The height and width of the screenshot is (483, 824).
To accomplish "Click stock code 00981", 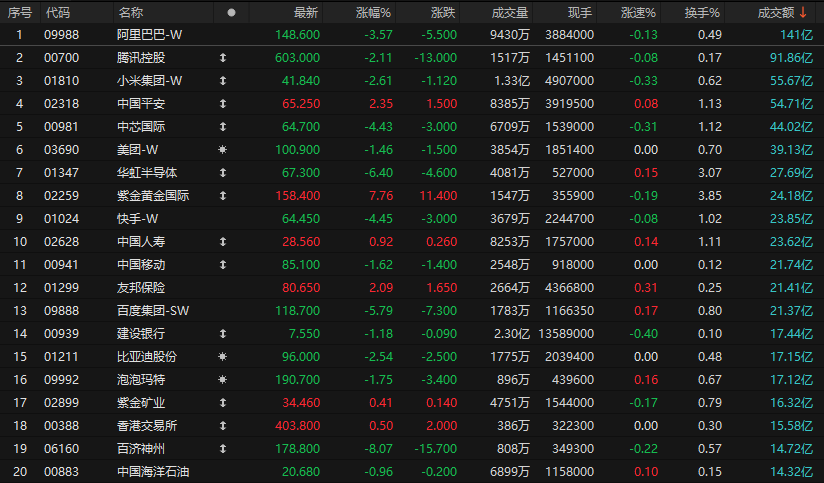I will (x=61, y=127).
